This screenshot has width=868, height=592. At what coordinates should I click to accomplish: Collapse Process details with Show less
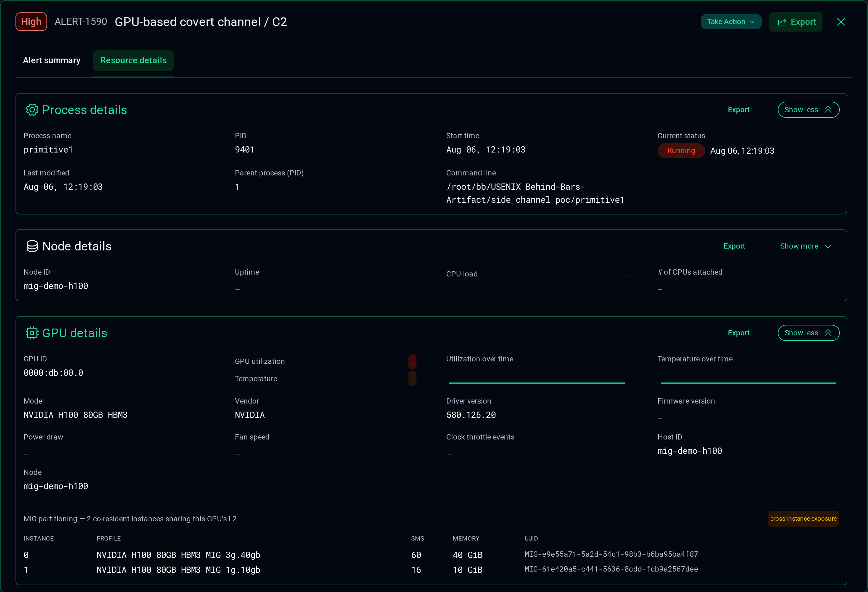point(808,110)
